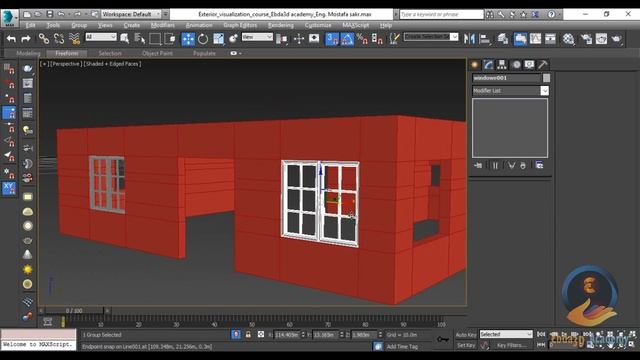Click Add Time Tag label
This screenshot has height=360, width=640.
click(402, 347)
